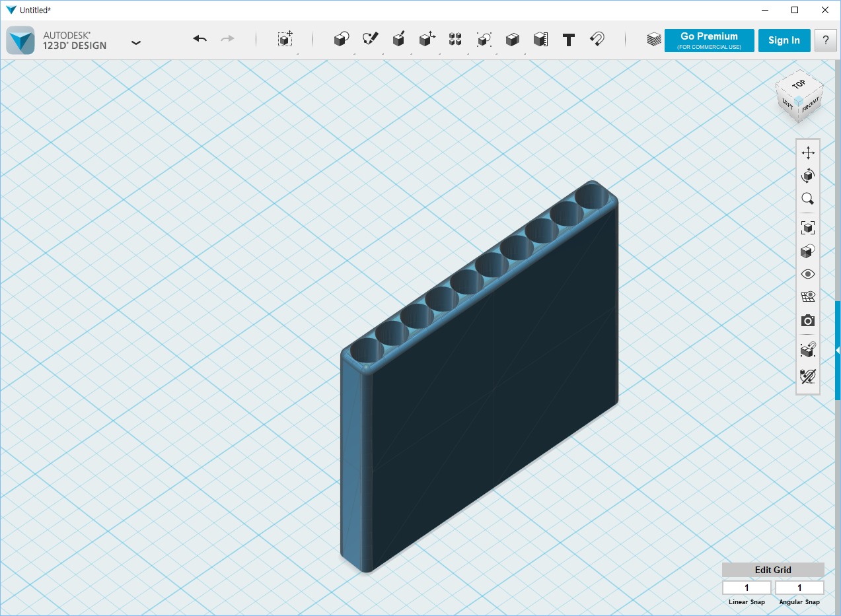Open the Primitives shapes menu
This screenshot has width=841, height=616.
click(341, 40)
